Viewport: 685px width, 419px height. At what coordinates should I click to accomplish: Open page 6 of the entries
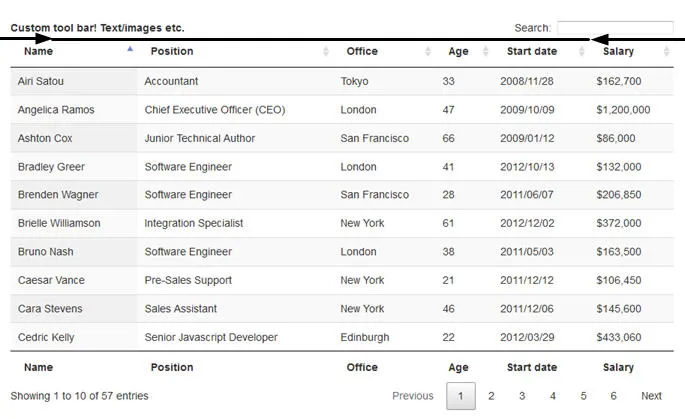click(614, 396)
